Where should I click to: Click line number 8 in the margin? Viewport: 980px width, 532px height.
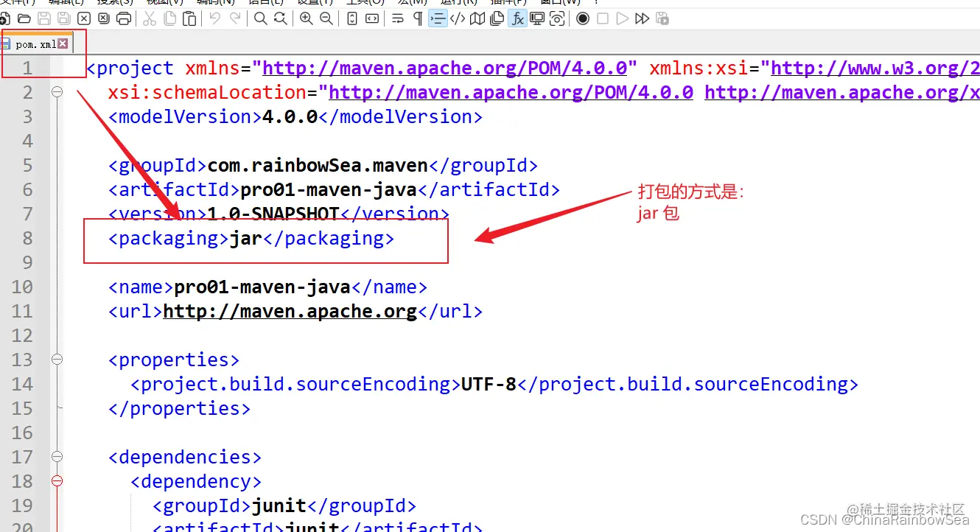coord(27,239)
